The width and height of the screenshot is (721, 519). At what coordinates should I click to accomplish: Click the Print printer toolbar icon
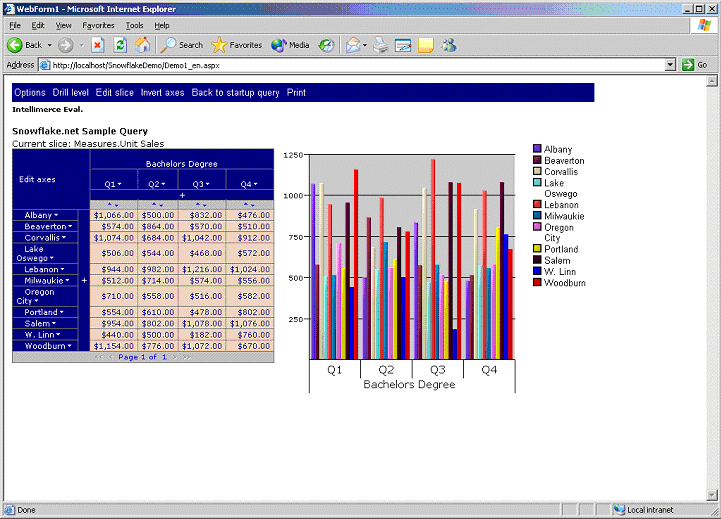tap(380, 45)
